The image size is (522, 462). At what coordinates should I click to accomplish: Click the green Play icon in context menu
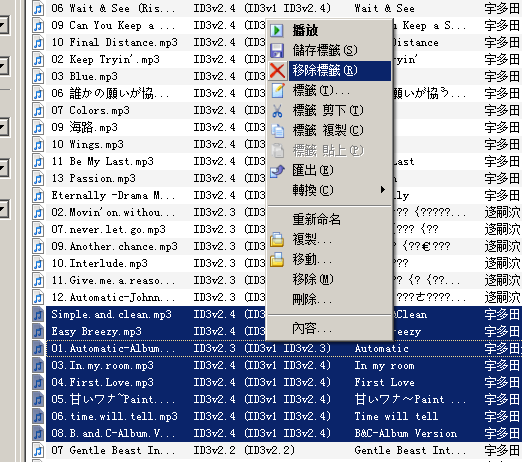point(277,30)
